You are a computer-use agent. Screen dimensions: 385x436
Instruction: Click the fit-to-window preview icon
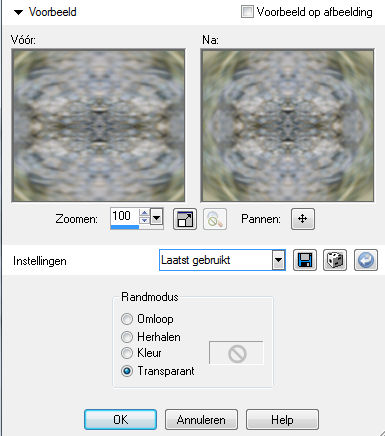coord(185,219)
